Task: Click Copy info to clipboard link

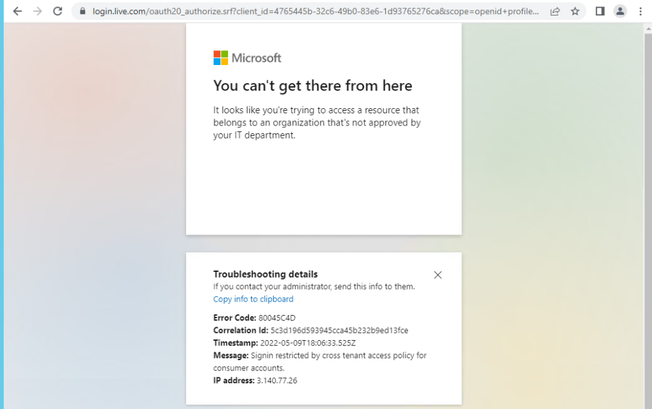Action: (x=253, y=299)
